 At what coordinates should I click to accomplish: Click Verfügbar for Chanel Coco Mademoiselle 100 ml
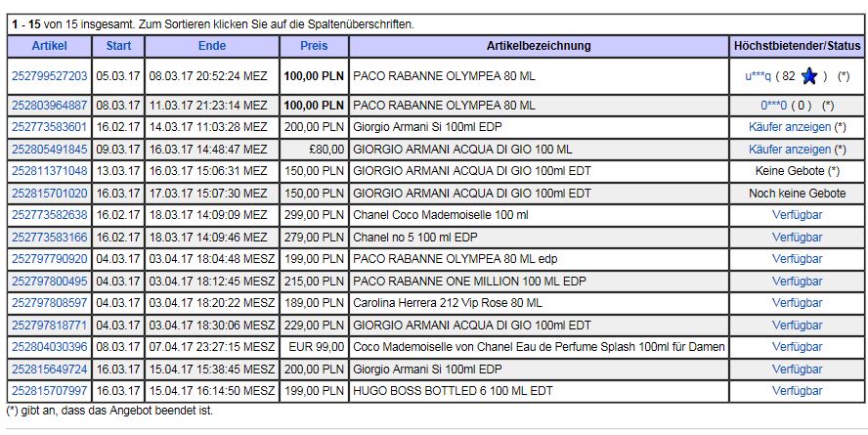point(798,215)
